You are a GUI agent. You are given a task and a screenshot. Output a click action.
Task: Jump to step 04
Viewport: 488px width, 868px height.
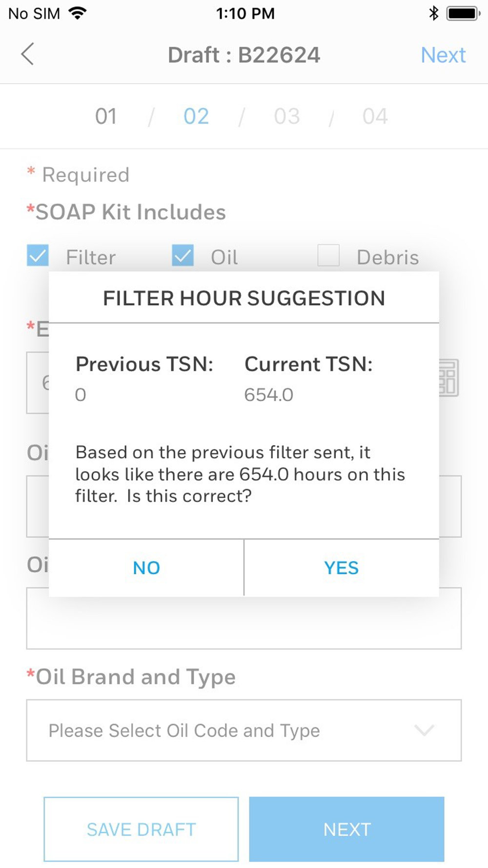pyautogui.click(x=375, y=116)
